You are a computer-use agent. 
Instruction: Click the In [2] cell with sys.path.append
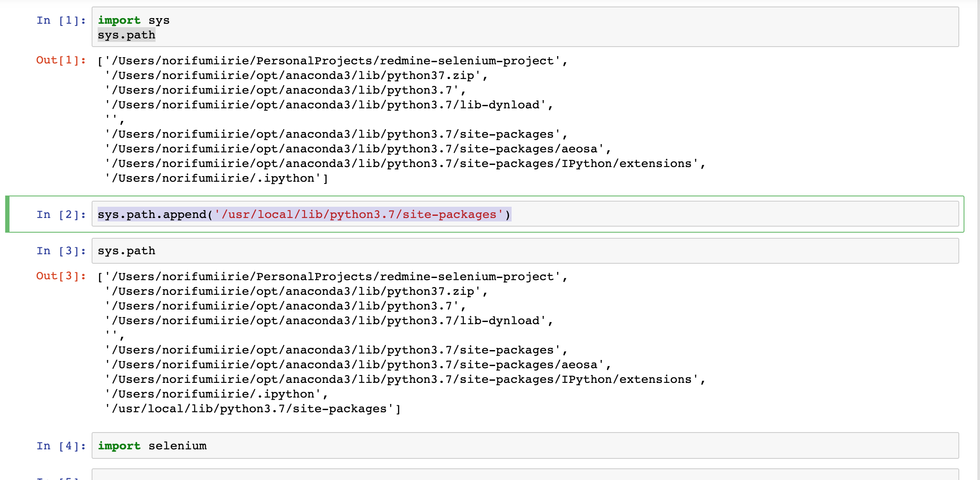302,214
